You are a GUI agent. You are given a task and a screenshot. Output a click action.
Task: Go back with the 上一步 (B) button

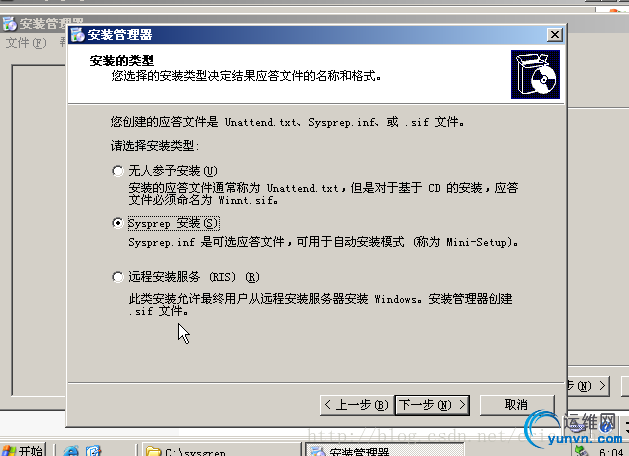[357, 405]
